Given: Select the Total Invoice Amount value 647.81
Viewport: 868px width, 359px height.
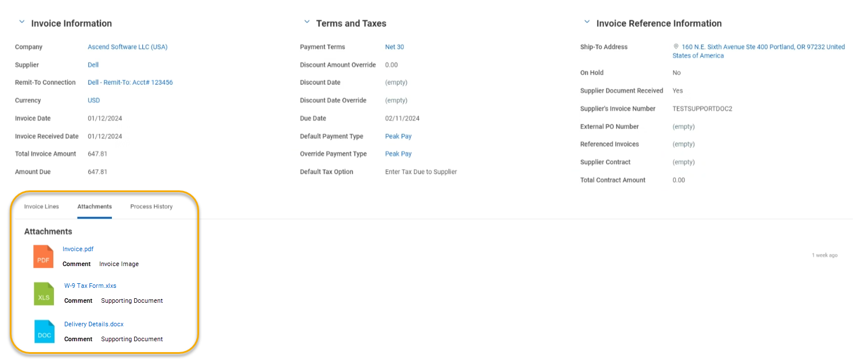Looking at the screenshot, I should click(98, 154).
